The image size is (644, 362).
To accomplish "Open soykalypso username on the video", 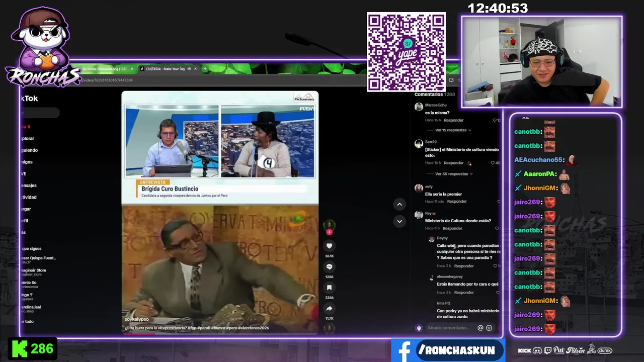I will (x=137, y=320).
